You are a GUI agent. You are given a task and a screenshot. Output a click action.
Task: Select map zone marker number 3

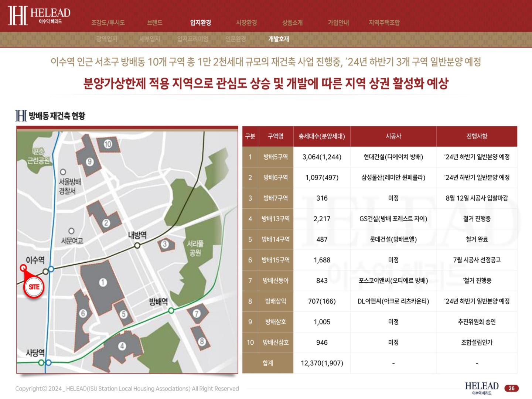(x=165, y=244)
